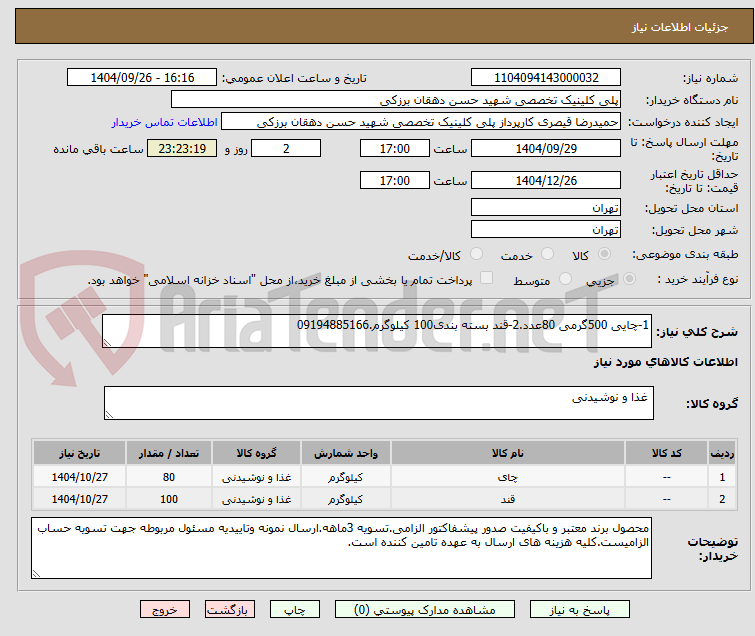Click the نام کالا column header
755x636 pixels.
point(508,453)
